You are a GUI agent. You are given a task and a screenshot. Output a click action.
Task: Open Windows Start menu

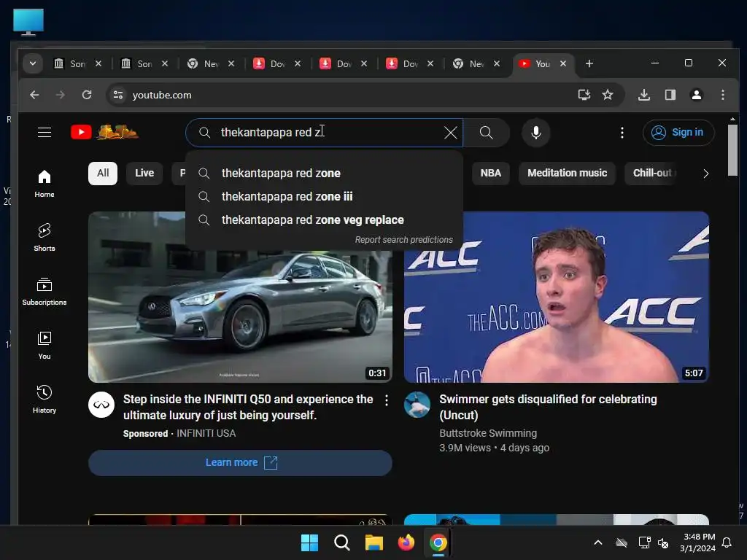pyautogui.click(x=309, y=542)
